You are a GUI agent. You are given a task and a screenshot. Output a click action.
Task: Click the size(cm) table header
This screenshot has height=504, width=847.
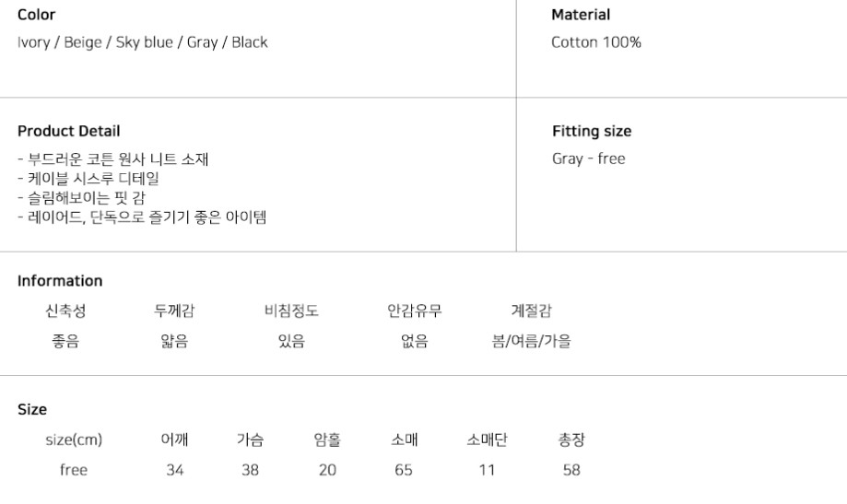pyautogui.click(x=74, y=440)
